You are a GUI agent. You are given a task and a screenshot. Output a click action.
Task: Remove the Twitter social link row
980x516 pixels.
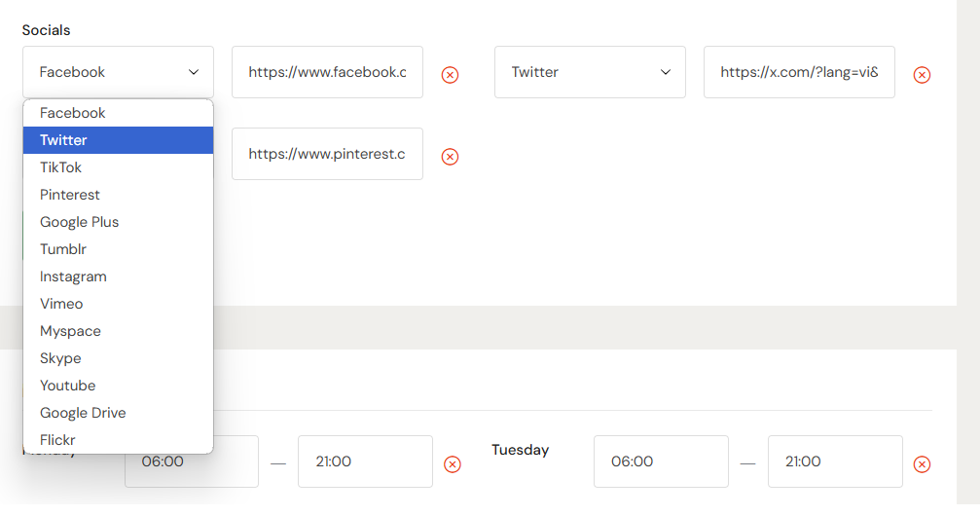coord(922,75)
